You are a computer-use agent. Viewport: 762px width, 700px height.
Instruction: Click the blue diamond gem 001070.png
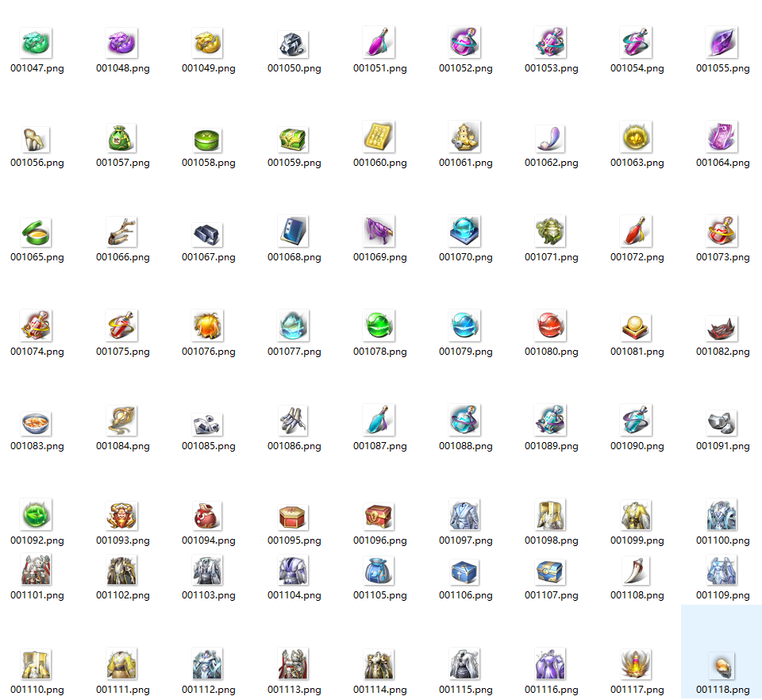[x=465, y=231]
